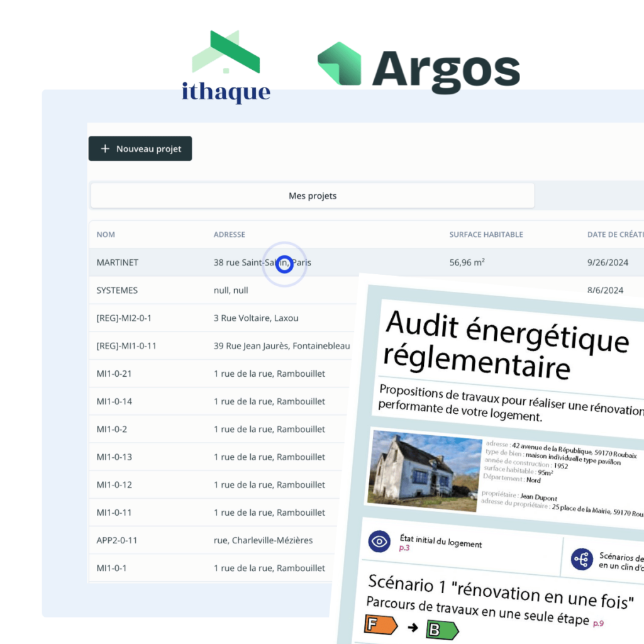Select address rue, Charleville-Mézières
This screenshot has width=644, height=644.
pyautogui.click(x=264, y=540)
